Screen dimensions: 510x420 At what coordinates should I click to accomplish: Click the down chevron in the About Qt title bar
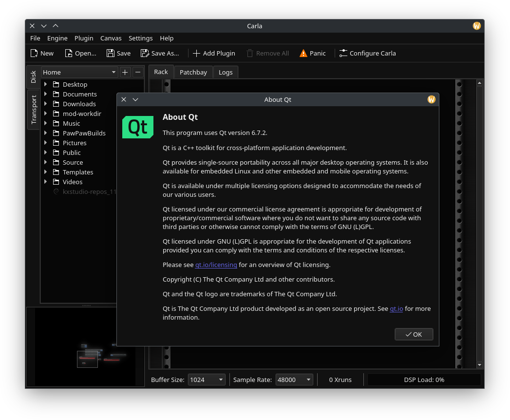[x=135, y=99]
